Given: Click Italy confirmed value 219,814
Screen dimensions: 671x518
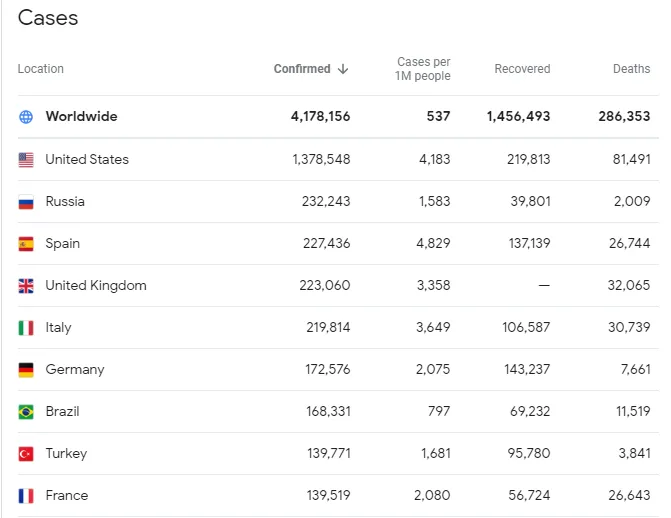Looking at the screenshot, I should click(x=328, y=327).
